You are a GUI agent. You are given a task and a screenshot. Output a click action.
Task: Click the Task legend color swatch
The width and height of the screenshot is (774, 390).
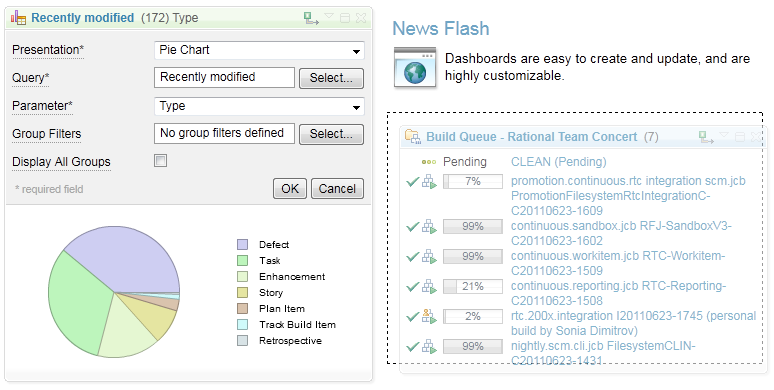(242, 260)
